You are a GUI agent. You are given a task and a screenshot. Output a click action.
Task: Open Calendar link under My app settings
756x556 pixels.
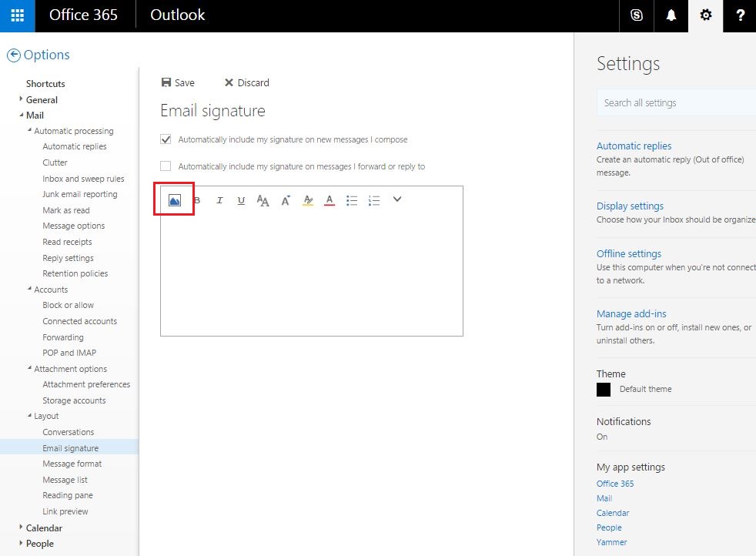pyautogui.click(x=612, y=513)
